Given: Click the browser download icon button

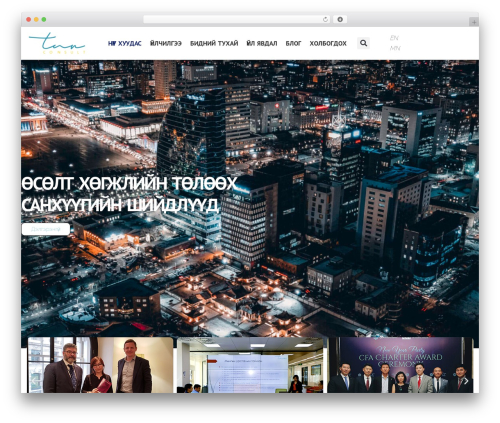Looking at the screenshot, I should point(340,20).
